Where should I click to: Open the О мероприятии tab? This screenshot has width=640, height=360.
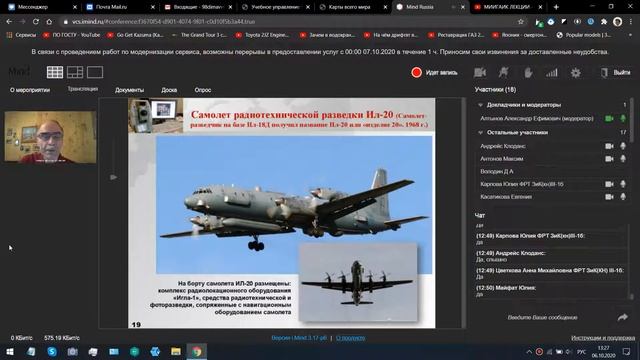click(x=30, y=90)
